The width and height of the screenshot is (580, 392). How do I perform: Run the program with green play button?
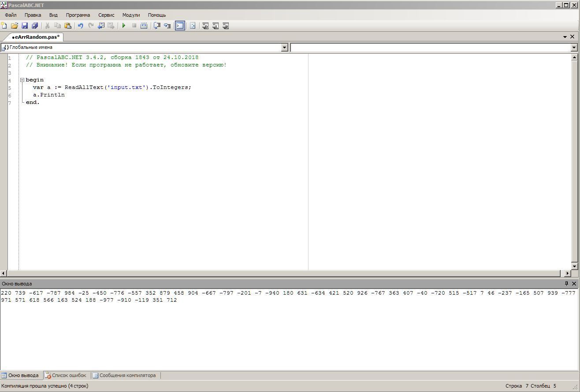(x=124, y=26)
